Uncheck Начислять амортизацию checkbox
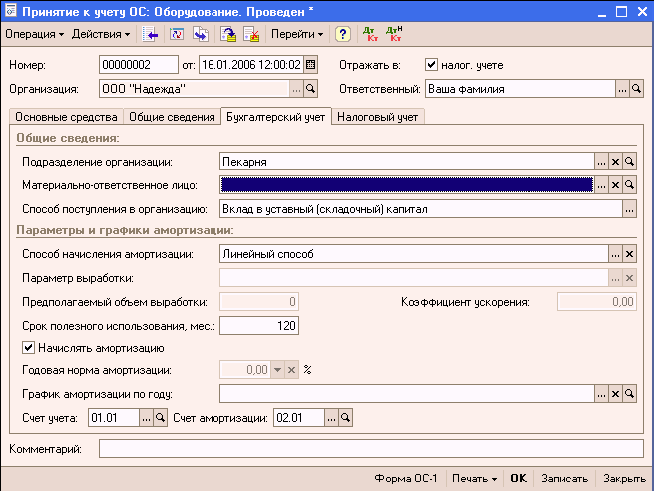 pyautogui.click(x=28, y=348)
